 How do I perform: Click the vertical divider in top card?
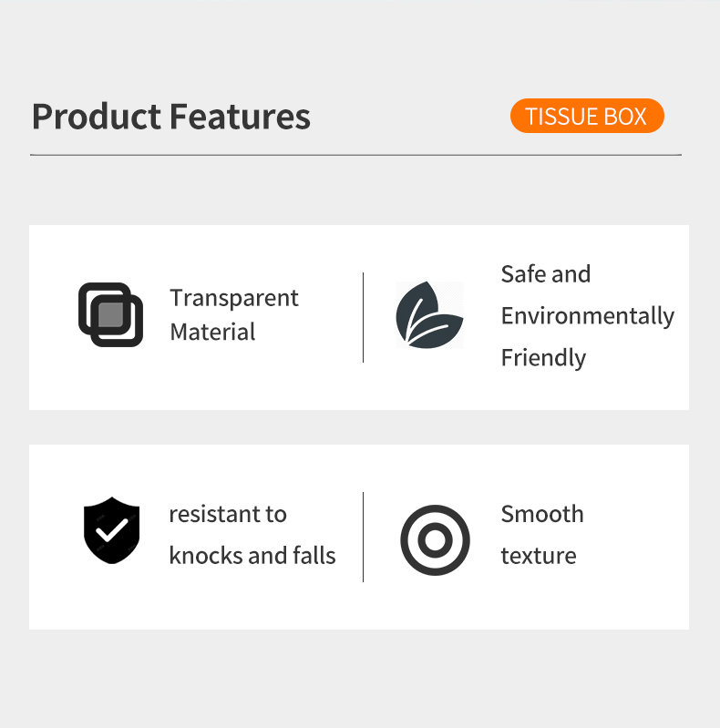point(364,317)
